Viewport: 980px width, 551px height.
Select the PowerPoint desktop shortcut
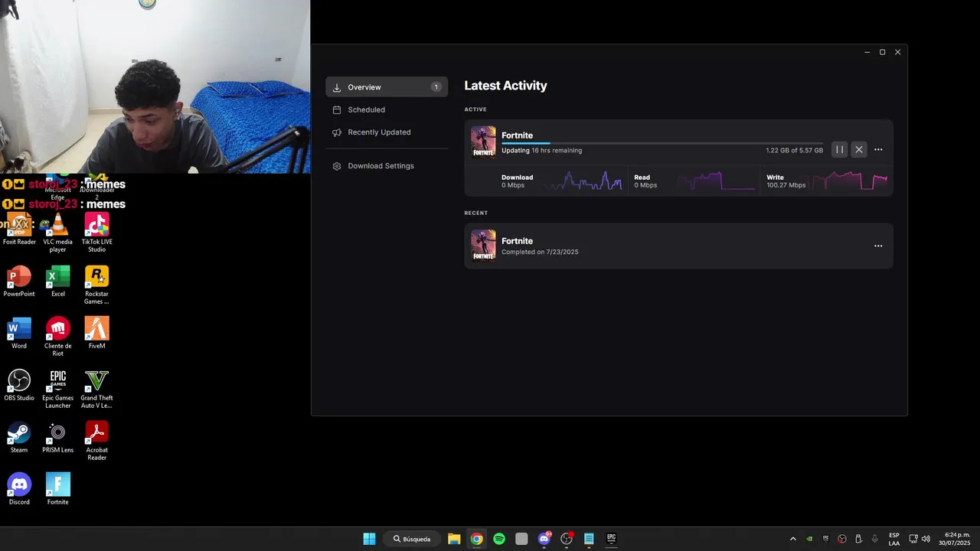tap(19, 282)
